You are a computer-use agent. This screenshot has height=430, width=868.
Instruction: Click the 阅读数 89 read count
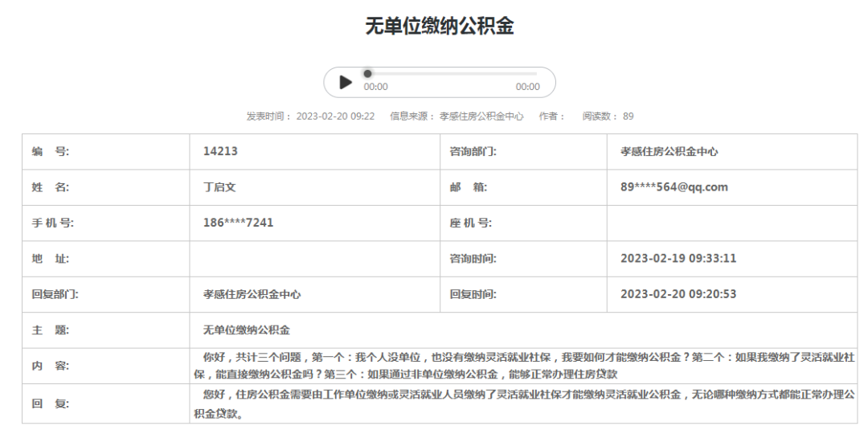click(608, 116)
